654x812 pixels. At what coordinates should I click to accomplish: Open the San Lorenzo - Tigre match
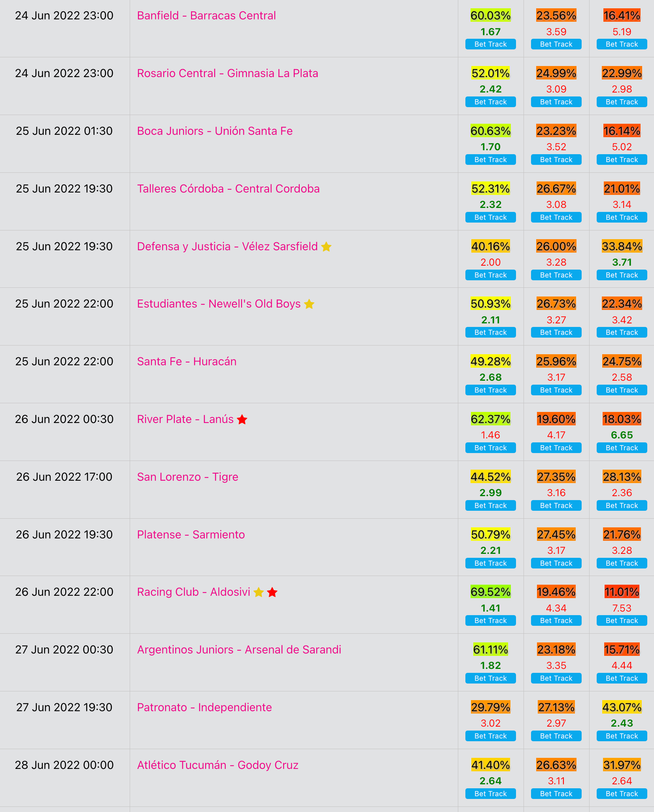pos(188,477)
